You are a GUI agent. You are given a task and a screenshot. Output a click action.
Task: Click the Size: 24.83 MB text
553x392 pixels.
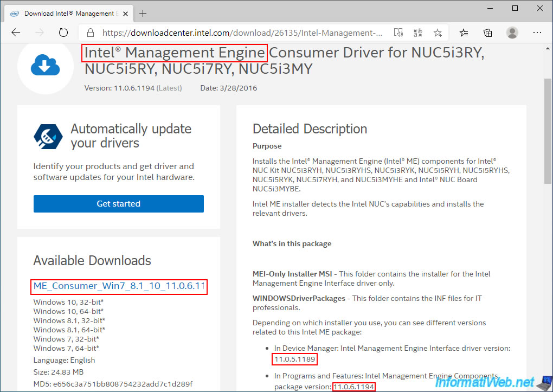coord(59,372)
